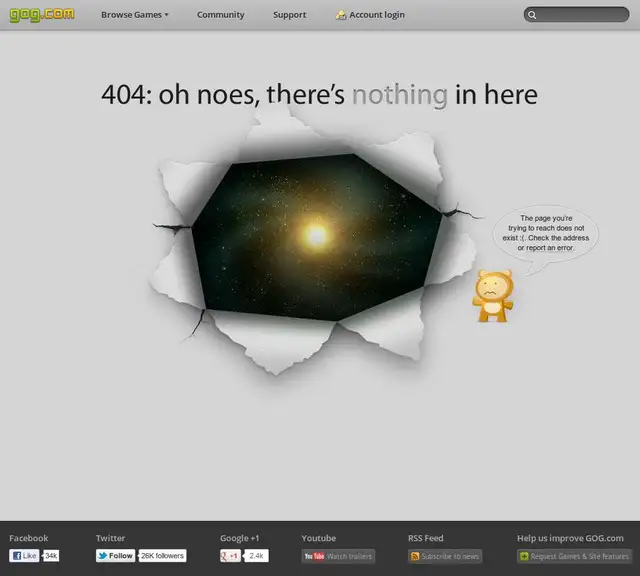Click the Facebook footer heading

click(x=29, y=538)
